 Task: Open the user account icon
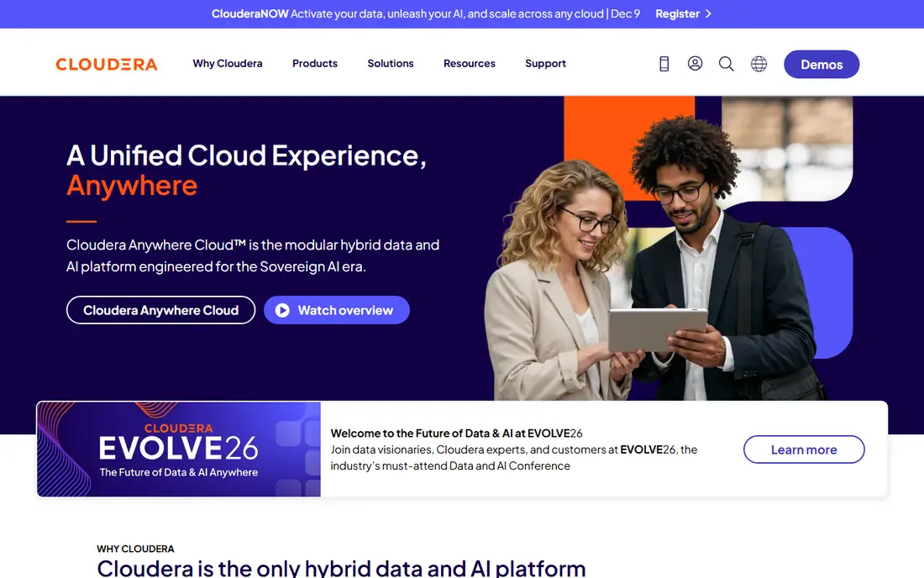tap(695, 63)
